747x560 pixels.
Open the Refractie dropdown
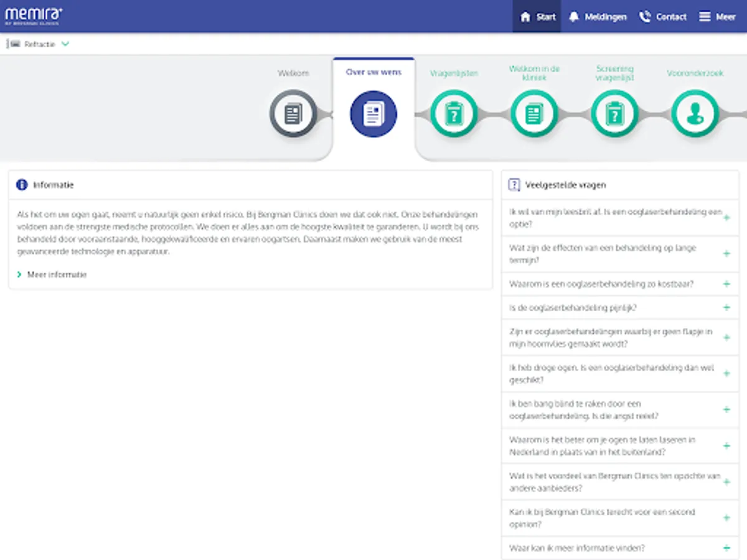click(x=37, y=44)
